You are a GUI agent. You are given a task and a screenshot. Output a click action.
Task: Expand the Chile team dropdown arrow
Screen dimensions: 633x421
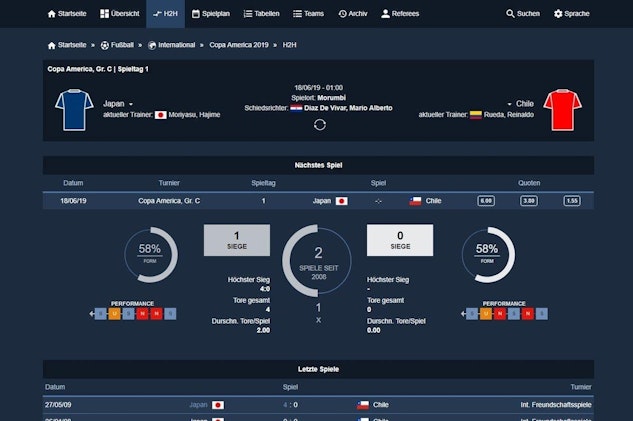509,104
